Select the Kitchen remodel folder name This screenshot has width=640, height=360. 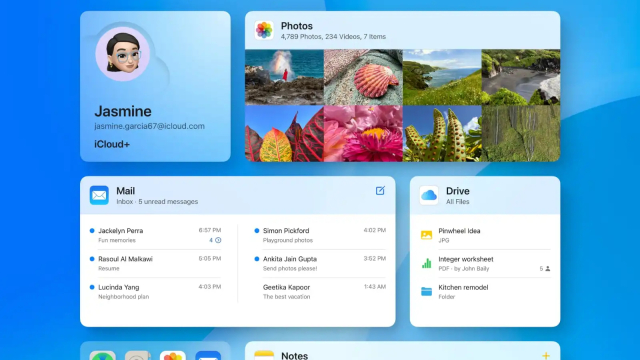tap(463, 287)
